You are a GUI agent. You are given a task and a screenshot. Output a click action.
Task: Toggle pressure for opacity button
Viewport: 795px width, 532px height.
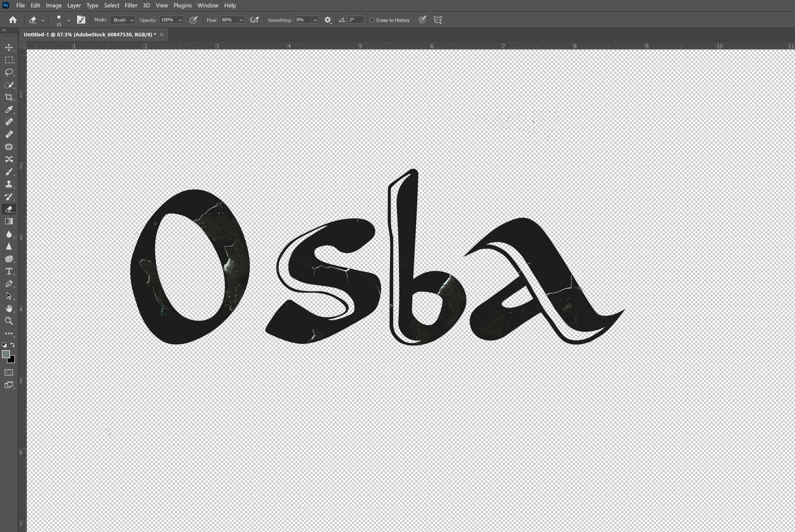click(193, 20)
